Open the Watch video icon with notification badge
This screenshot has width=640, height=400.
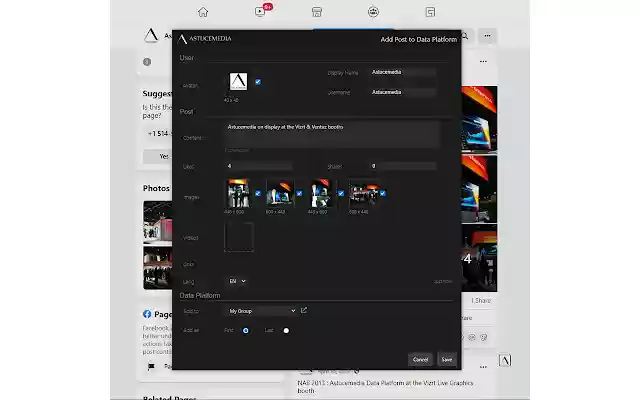click(x=262, y=11)
